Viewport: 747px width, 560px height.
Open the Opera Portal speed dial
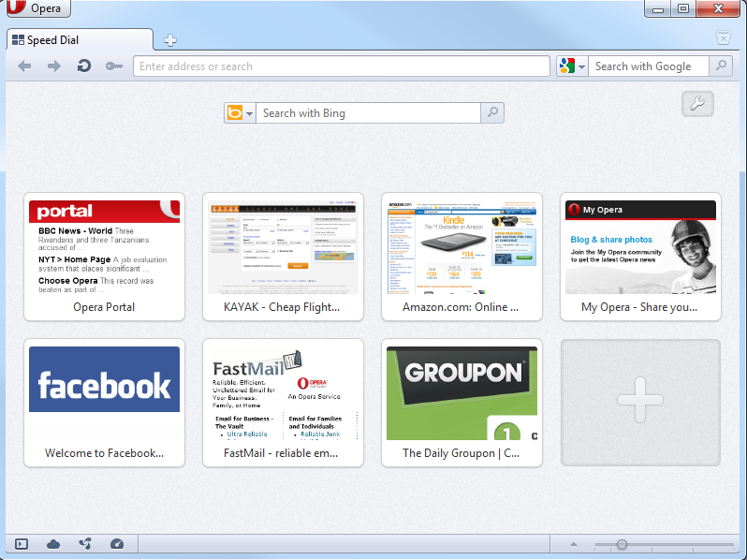104,257
